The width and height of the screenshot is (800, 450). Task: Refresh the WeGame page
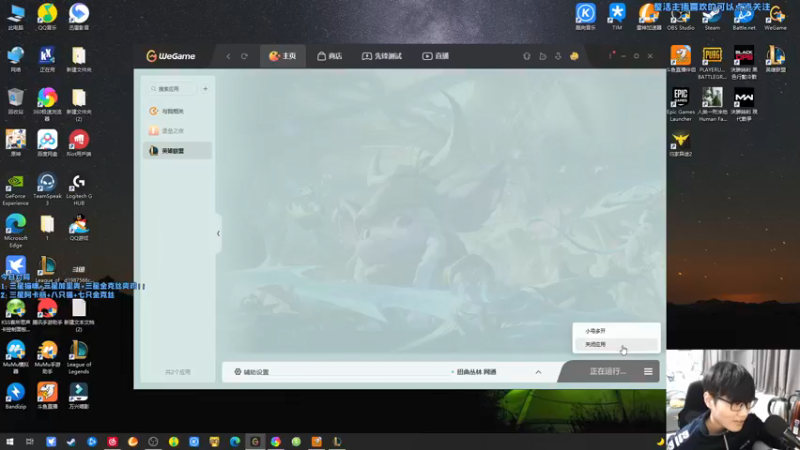tap(244, 56)
